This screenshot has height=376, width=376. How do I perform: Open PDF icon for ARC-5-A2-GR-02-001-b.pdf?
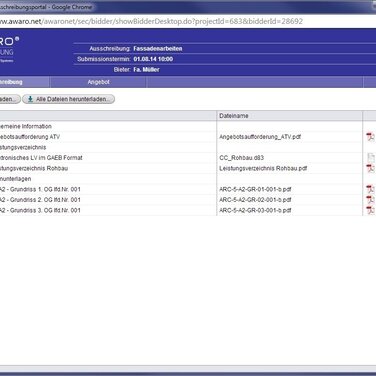(x=370, y=200)
